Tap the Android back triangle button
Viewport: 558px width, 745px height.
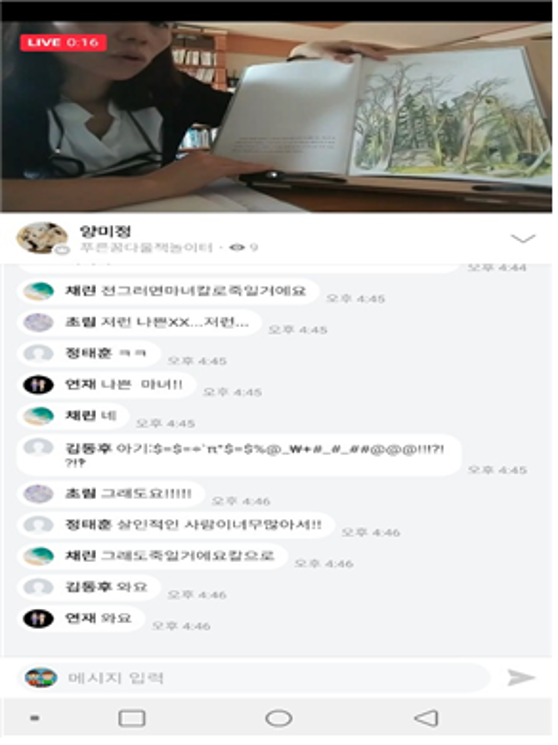pyautogui.click(x=426, y=718)
